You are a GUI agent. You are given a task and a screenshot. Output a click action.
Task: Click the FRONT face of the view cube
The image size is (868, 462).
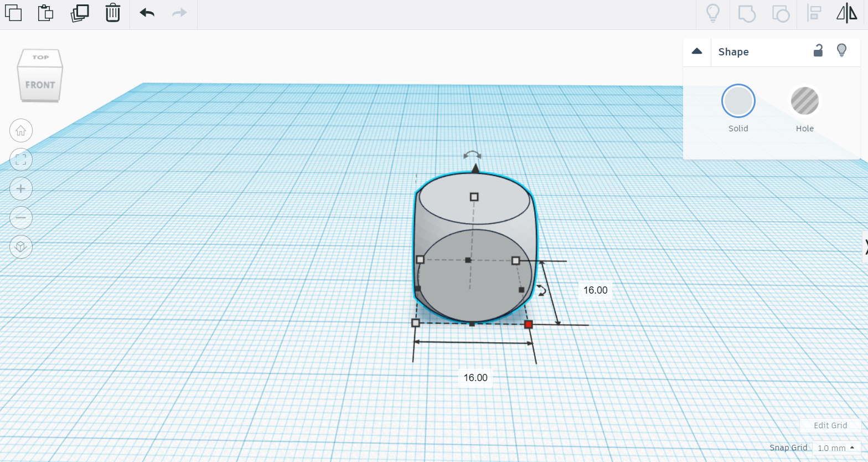(x=40, y=85)
